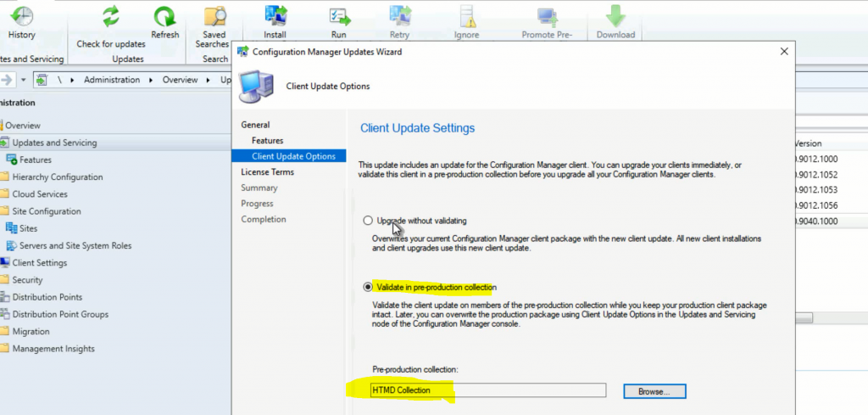Click the navigation forward arrow
The height and width of the screenshot is (415, 868).
click(x=7, y=80)
